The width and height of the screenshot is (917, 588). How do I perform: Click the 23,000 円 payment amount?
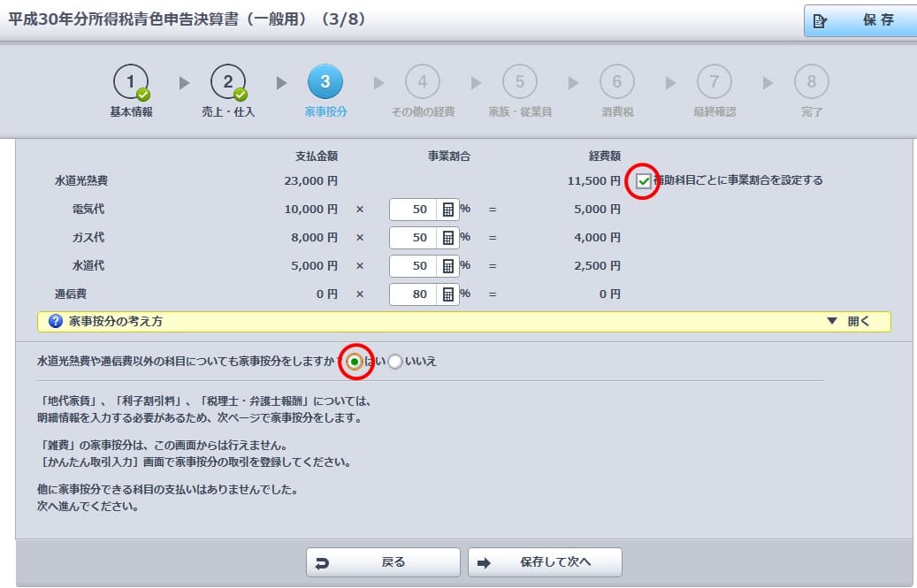tap(311, 180)
